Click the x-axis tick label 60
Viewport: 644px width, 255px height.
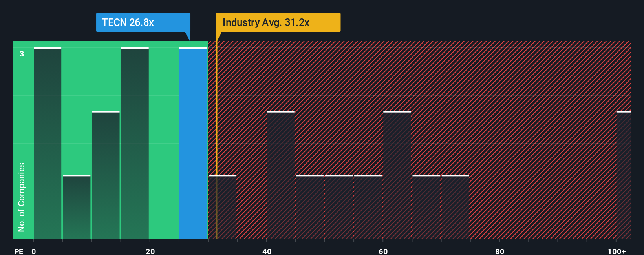(383, 251)
